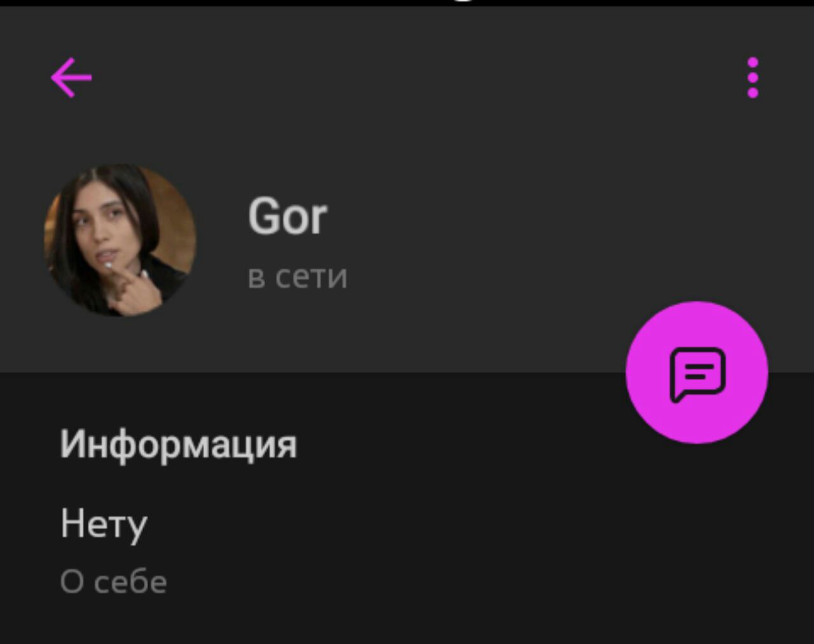Image resolution: width=814 pixels, height=644 pixels.
Task: Open the three-dot overflow menu
Action: click(753, 78)
